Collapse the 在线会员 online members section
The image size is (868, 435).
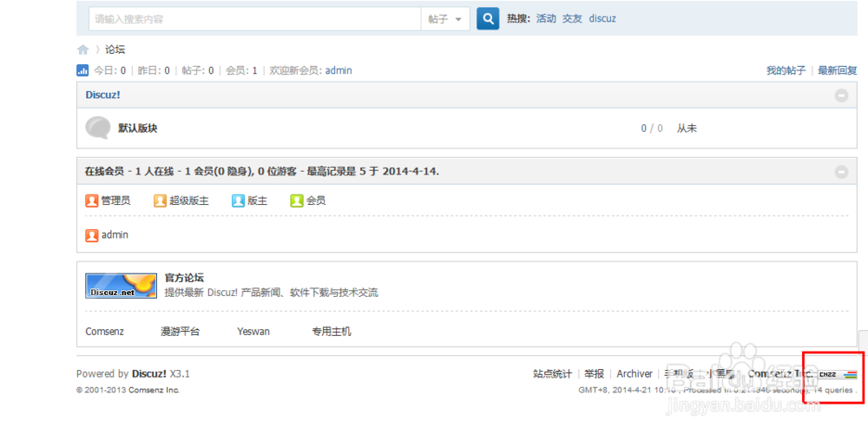coord(841,172)
